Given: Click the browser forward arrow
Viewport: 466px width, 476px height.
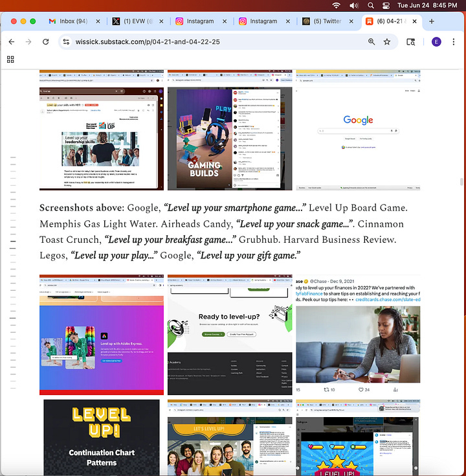Looking at the screenshot, I should [x=28, y=42].
